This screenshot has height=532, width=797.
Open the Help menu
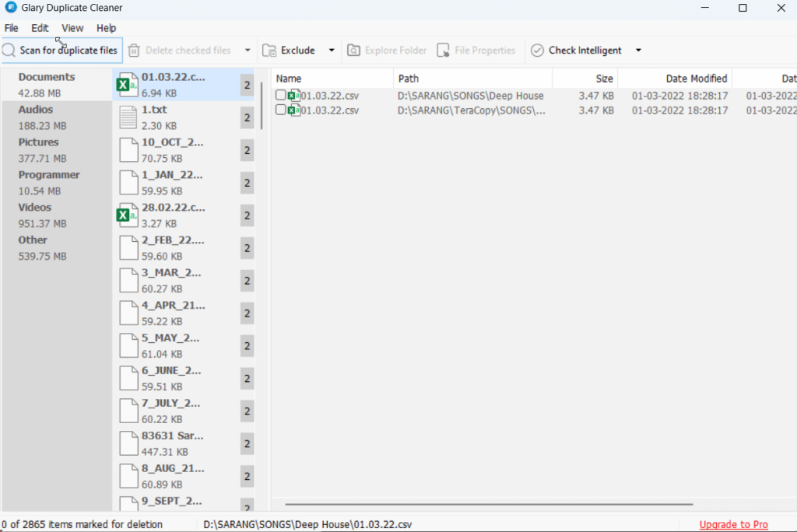pos(106,28)
